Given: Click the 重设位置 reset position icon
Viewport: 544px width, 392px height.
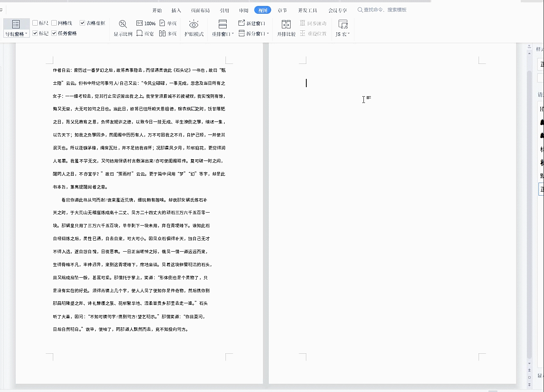Looking at the screenshot, I should click(303, 34).
